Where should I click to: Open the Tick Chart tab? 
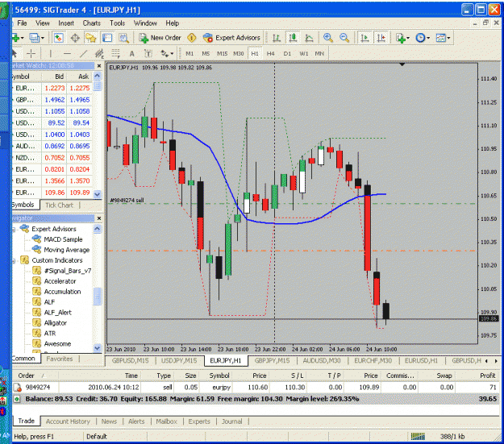[59, 205]
